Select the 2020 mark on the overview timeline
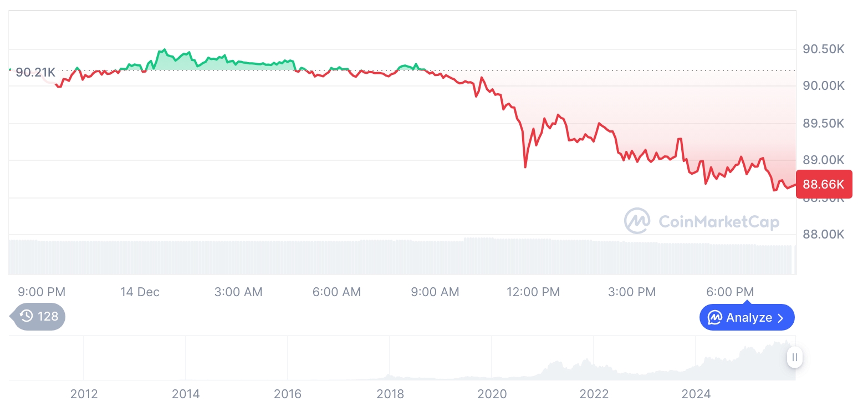 (x=492, y=394)
